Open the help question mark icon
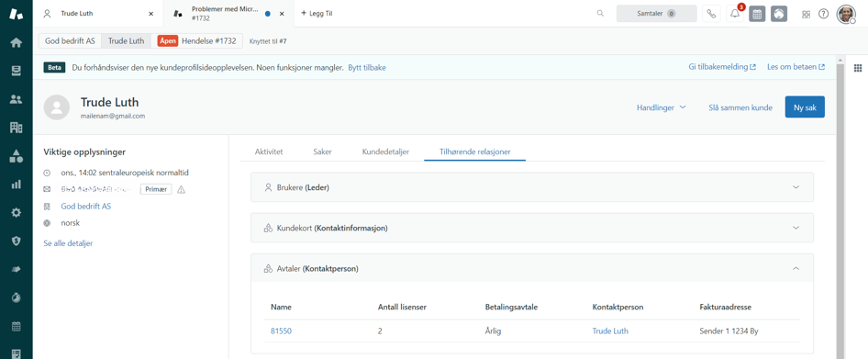Viewport: 868px width, 359px height. point(824,14)
